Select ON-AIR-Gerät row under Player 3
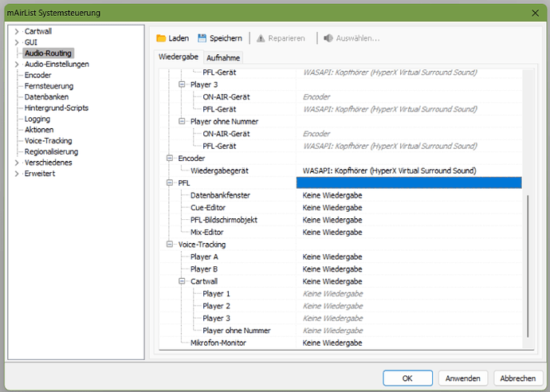This screenshot has height=392, width=550. pyautogui.click(x=226, y=96)
